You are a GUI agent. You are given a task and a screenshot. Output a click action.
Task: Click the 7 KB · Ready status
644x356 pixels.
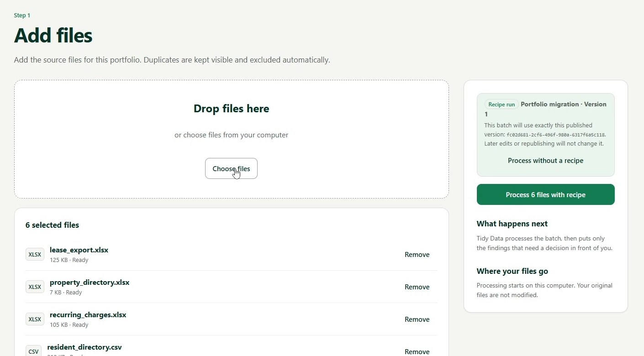point(66,293)
